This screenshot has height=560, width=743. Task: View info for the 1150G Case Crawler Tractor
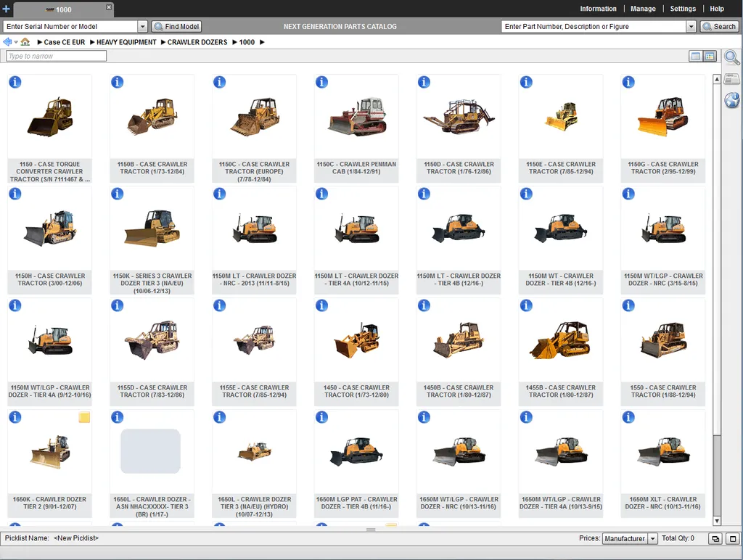pyautogui.click(x=628, y=82)
